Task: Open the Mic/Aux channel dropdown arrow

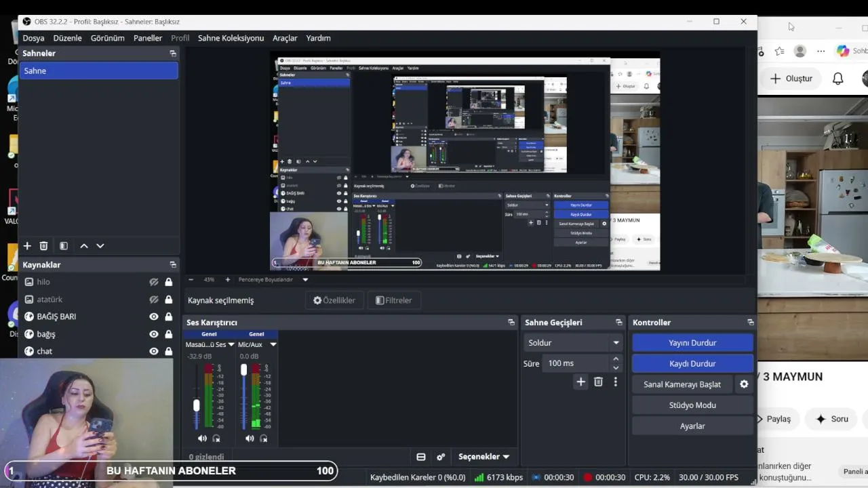Action: 273,344
